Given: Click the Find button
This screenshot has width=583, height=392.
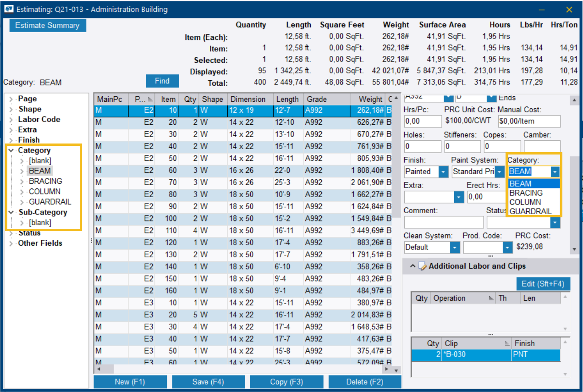Looking at the screenshot, I should tap(162, 81).
